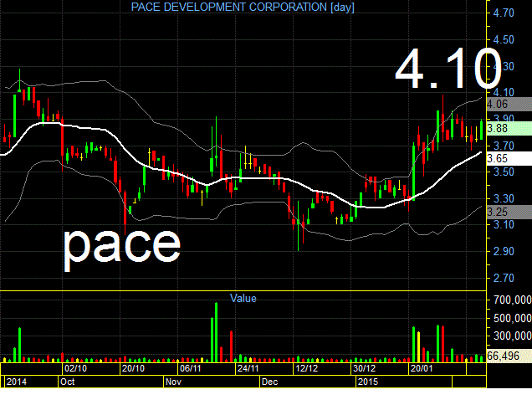Click the 06/11 date marker
Viewport: 532px width, 405px height.
coord(191,368)
